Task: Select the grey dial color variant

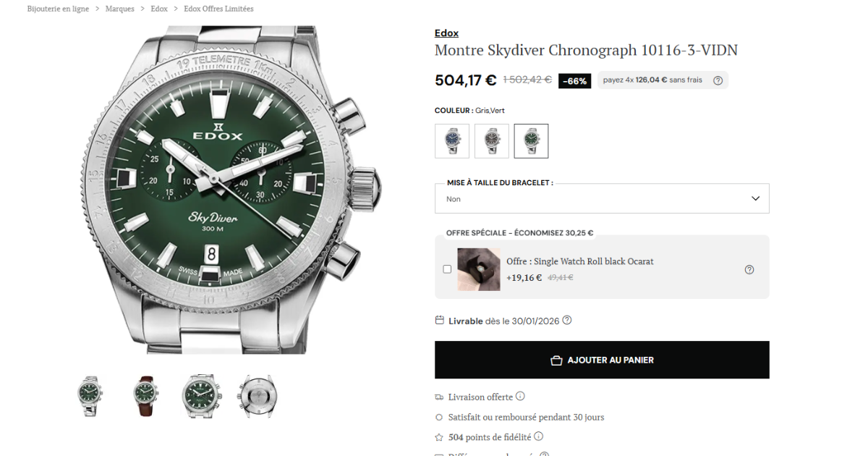Action: pos(492,140)
